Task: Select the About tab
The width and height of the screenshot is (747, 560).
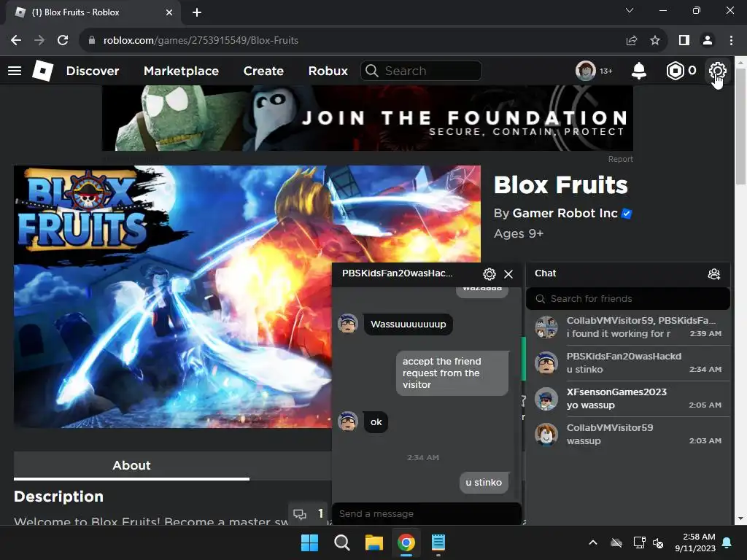Action: [x=131, y=465]
